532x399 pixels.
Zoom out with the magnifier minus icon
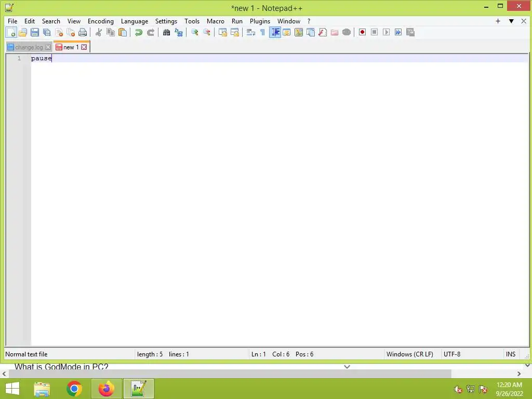click(x=206, y=32)
